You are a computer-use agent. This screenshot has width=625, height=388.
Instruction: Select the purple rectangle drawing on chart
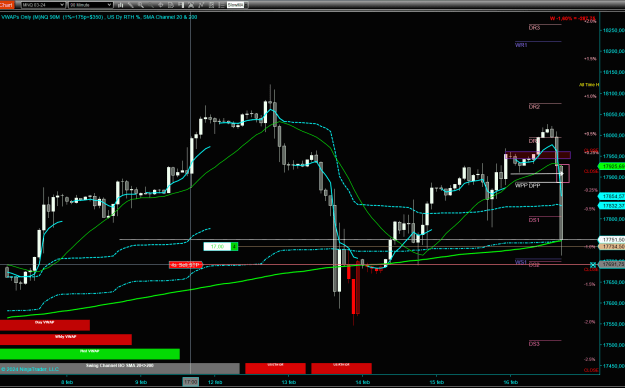click(x=538, y=155)
